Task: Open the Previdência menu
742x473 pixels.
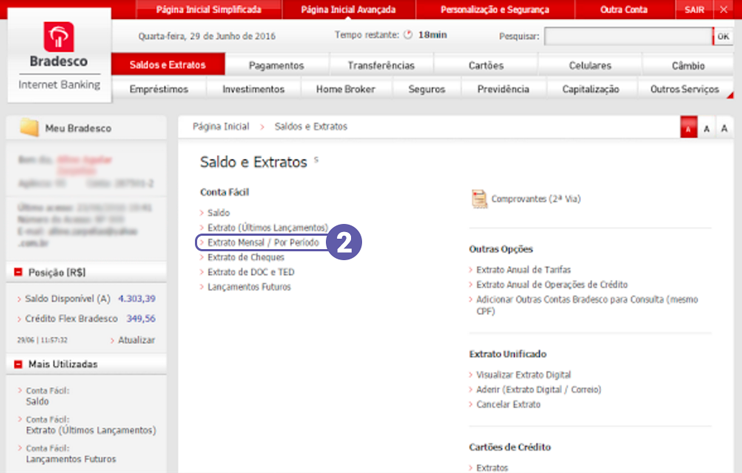Action: point(503,89)
